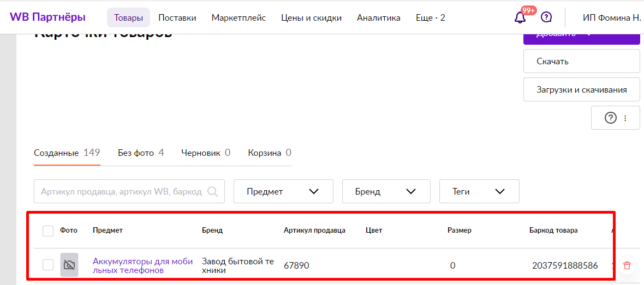Click the Скачать button

[x=582, y=62]
